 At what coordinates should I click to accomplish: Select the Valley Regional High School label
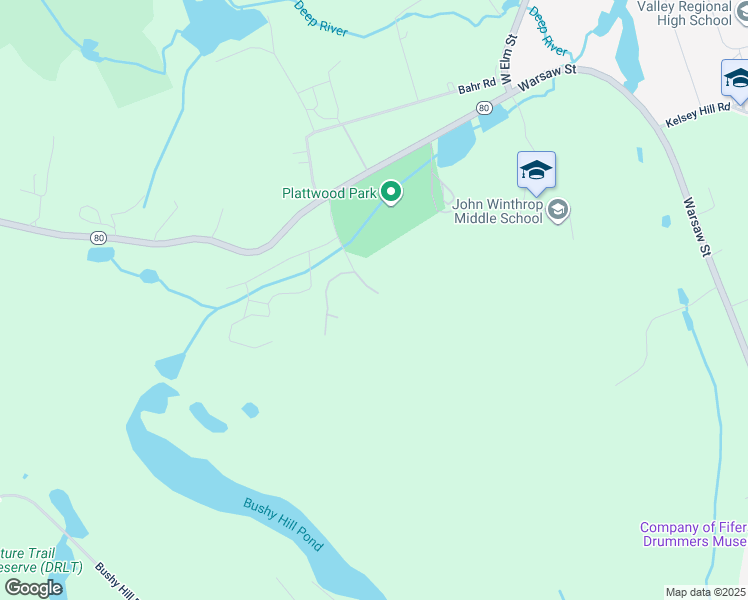(x=685, y=13)
